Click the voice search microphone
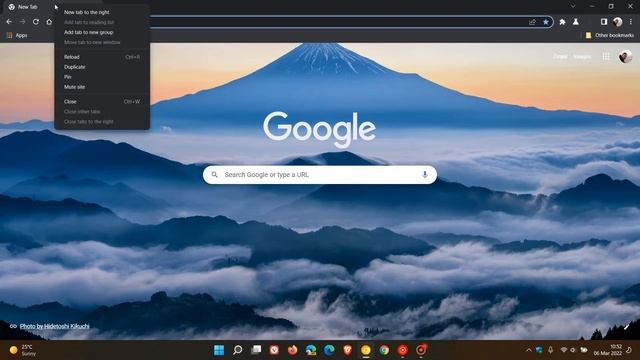This screenshot has height=360, width=640. tap(424, 175)
